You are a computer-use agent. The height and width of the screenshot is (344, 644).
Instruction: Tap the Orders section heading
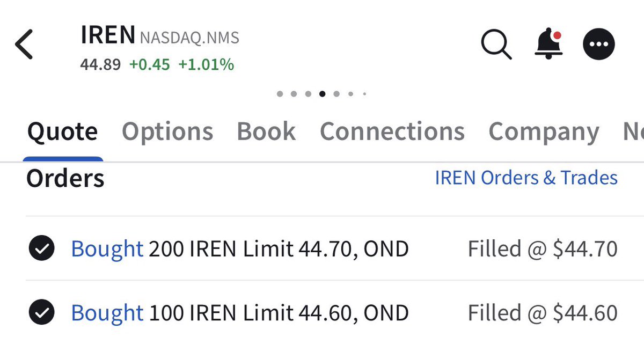[x=65, y=178]
